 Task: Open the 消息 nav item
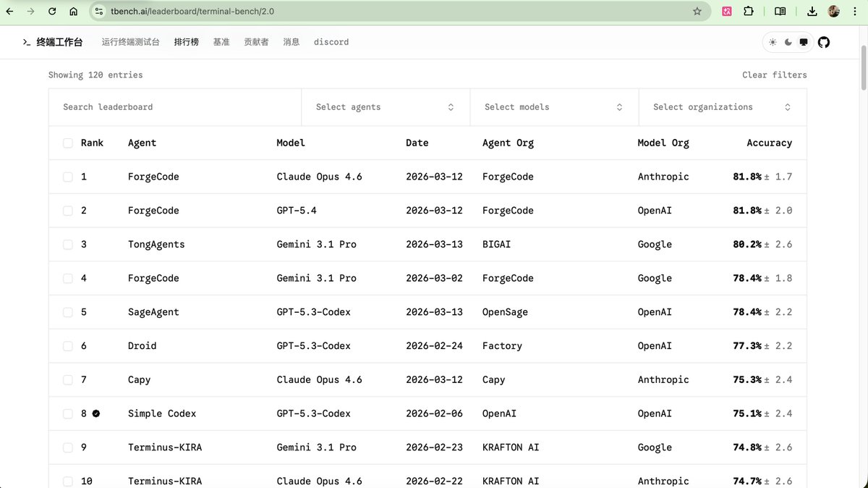[x=292, y=43]
